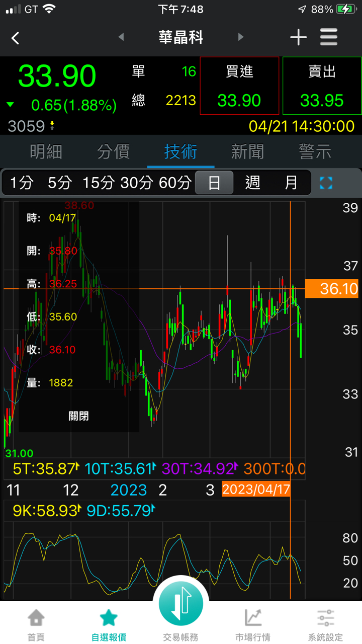Viewport: 362px width, 644px height.
Task: Tap the 9K:58.93 indicator label
Action: pyautogui.click(x=46, y=511)
